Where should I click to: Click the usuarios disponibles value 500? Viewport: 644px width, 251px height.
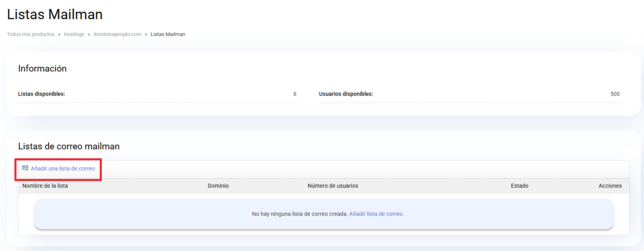click(615, 94)
